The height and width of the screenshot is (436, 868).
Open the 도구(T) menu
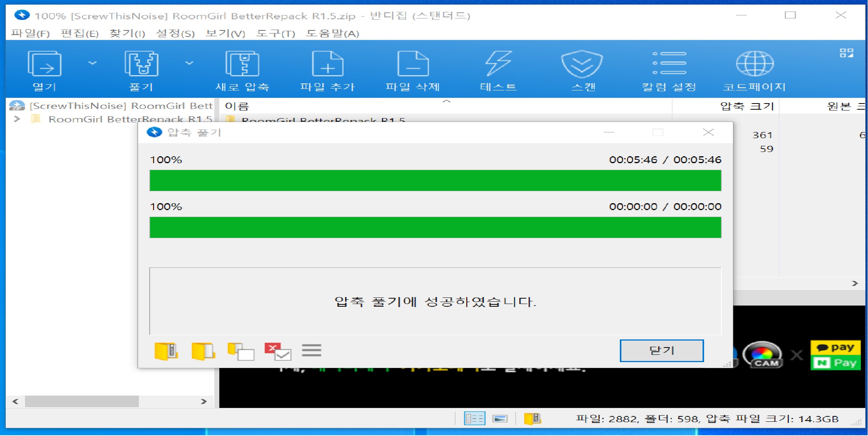click(275, 33)
